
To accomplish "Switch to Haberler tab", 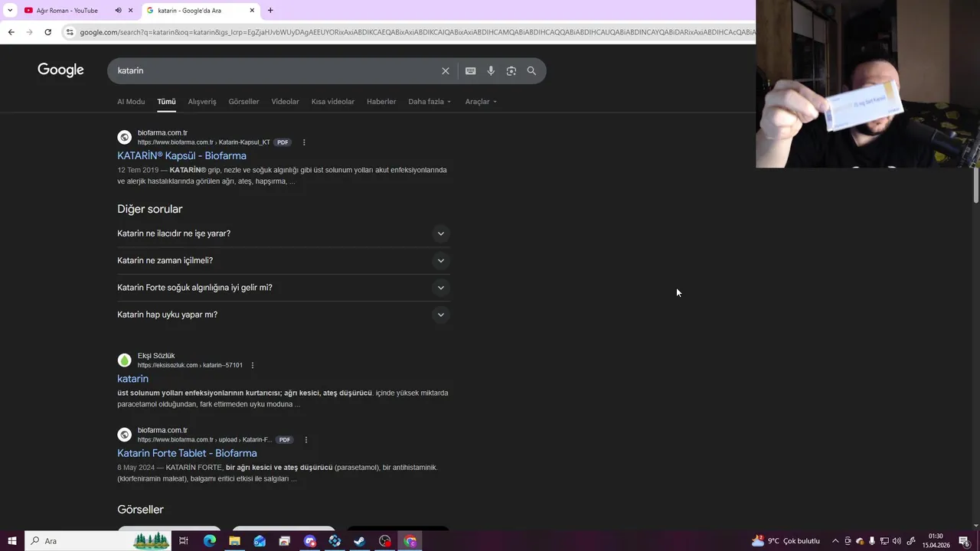I will (x=381, y=102).
